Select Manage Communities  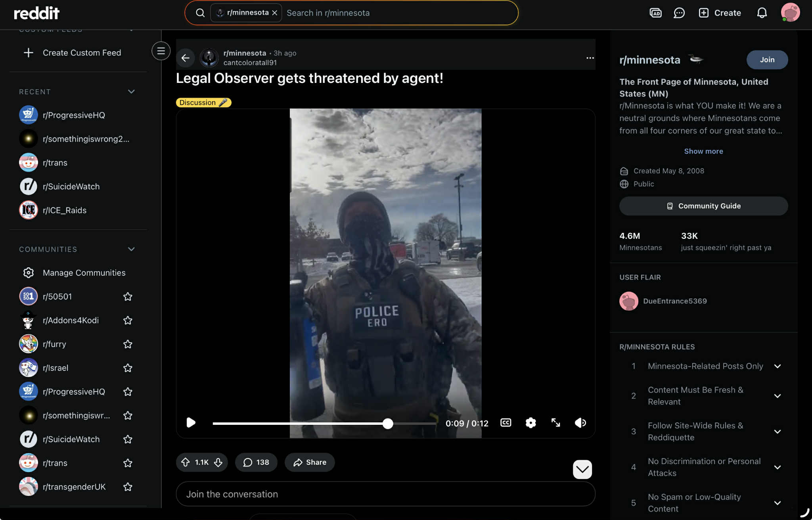tap(84, 273)
